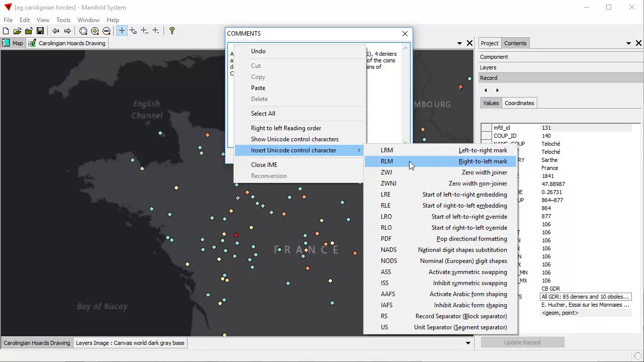Choose Close IME in context menu
The height and width of the screenshot is (362, 644).
300,165
